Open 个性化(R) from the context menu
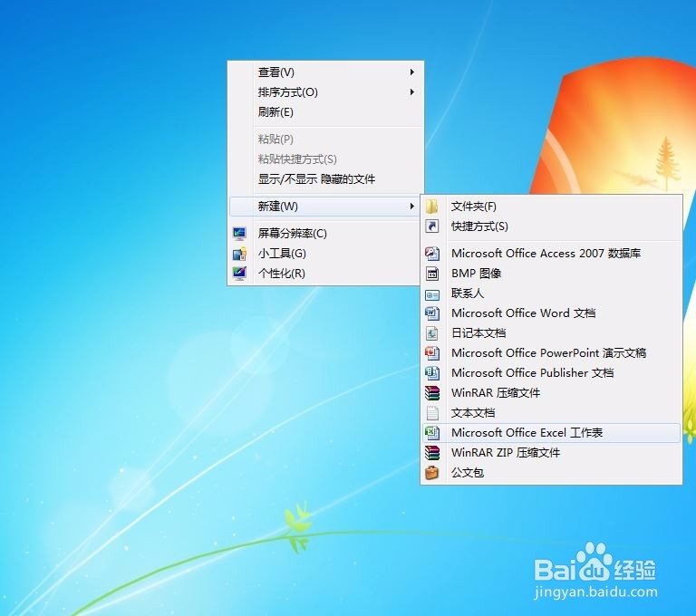The height and width of the screenshot is (616, 696). click(325, 274)
